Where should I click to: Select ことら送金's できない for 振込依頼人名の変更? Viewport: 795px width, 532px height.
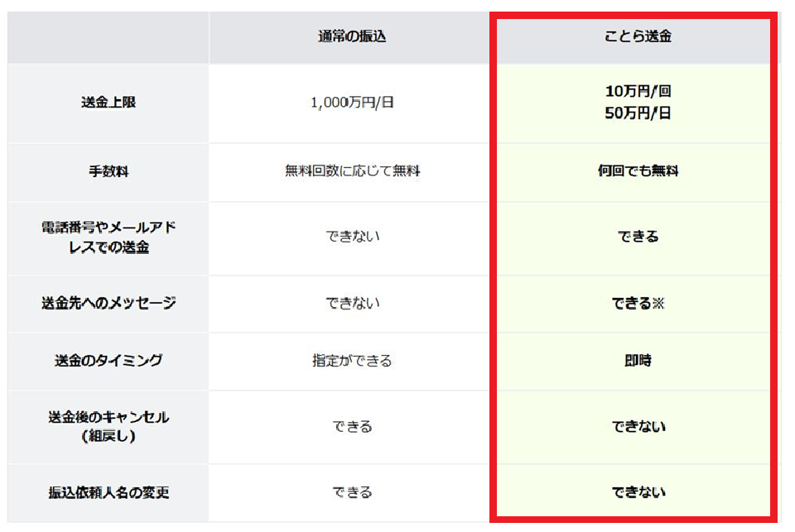point(637,492)
